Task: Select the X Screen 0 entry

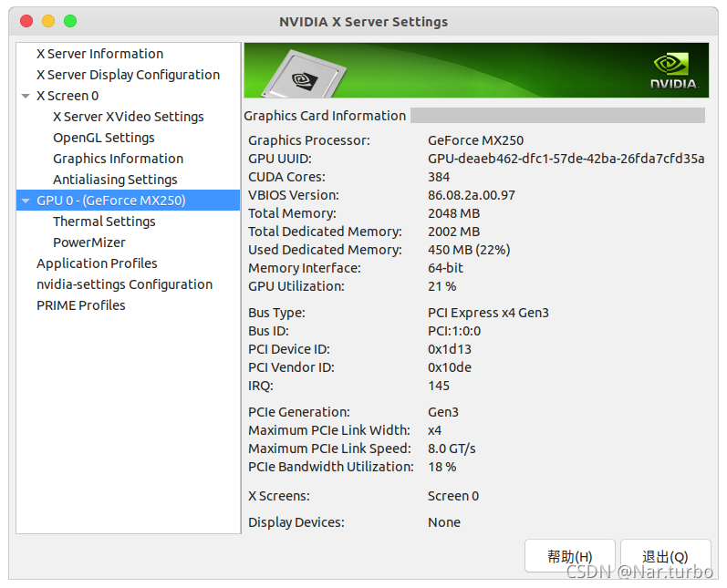Action: point(68,96)
